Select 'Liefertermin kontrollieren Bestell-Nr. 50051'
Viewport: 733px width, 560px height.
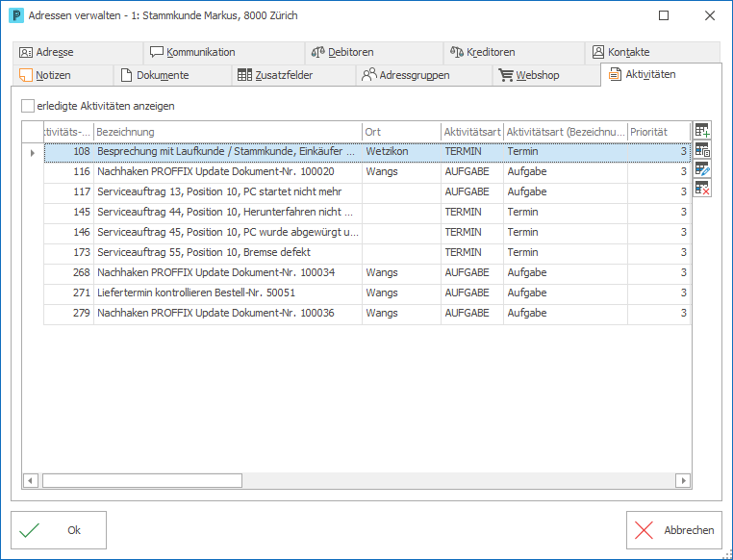[x=366, y=293]
